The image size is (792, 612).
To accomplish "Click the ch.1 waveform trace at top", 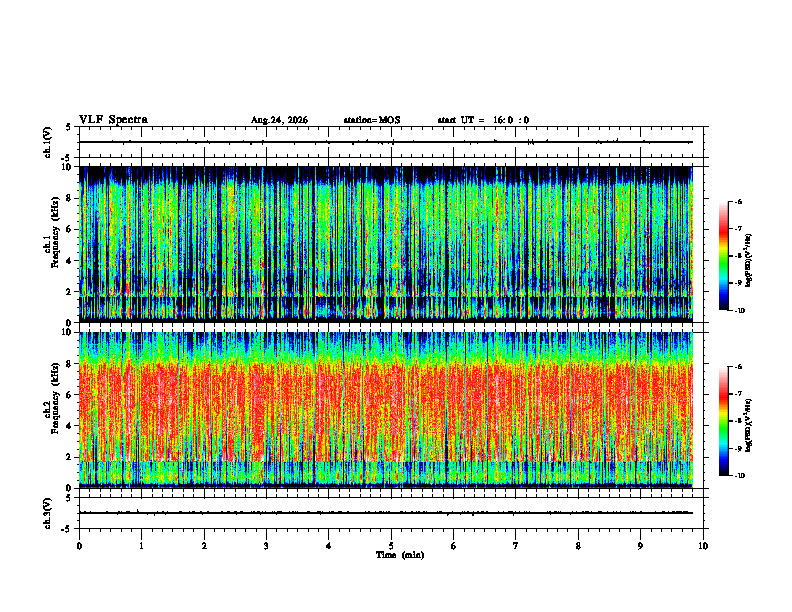I will point(385,142).
